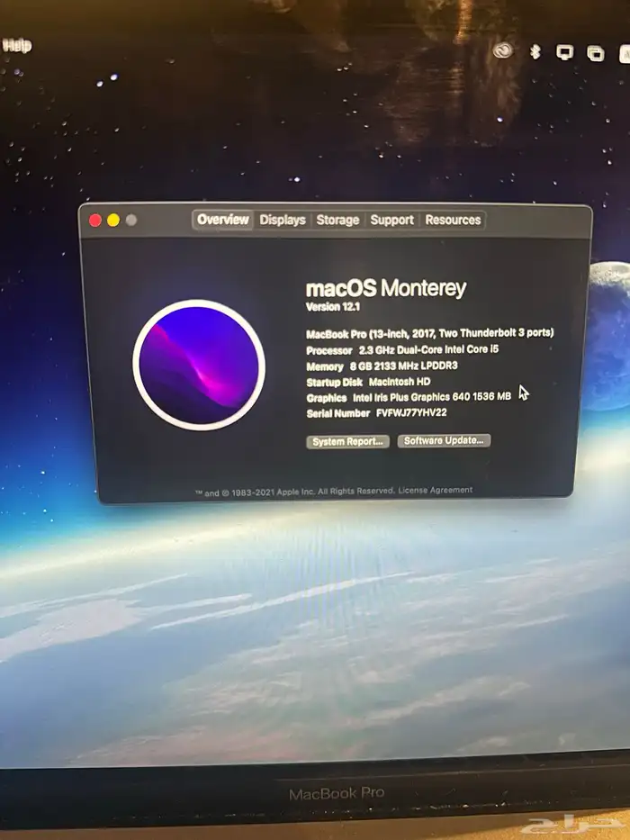Select the Overview tab
The width and height of the screenshot is (630, 840).
click(223, 220)
